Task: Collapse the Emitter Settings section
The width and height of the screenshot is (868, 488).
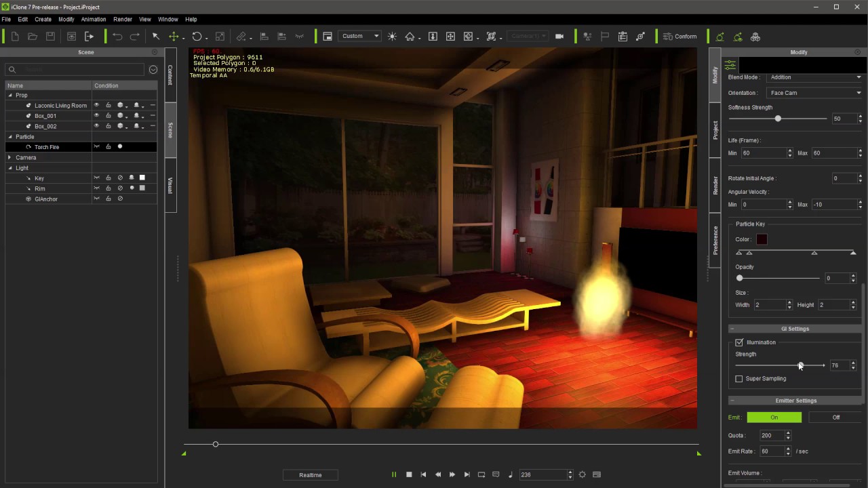Action: pos(732,401)
